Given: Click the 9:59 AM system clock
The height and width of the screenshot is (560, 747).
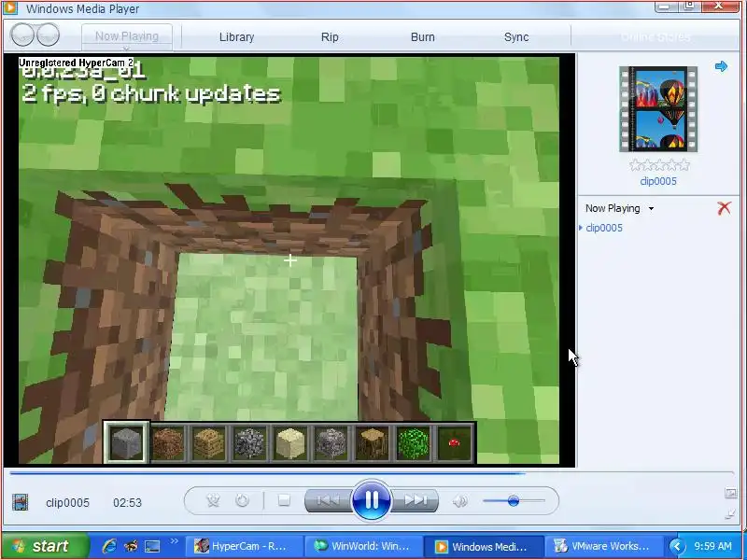Looking at the screenshot, I should (712, 546).
